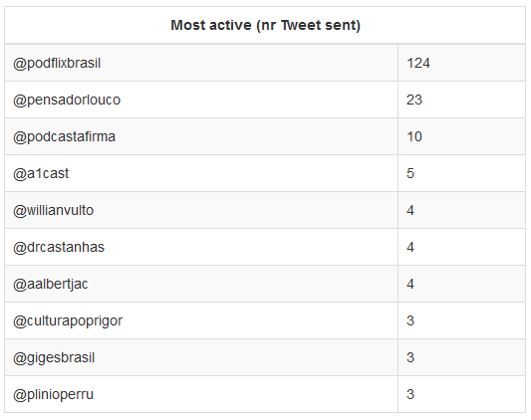Viewport: 531px width, 420px height.
Task: Click the count 5 for @a1cast
Action: click(410, 173)
